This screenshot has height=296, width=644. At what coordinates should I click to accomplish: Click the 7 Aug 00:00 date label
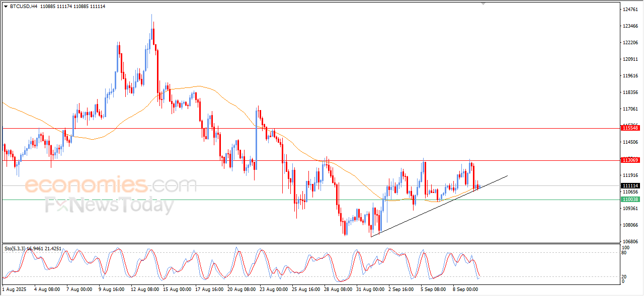coord(79,289)
